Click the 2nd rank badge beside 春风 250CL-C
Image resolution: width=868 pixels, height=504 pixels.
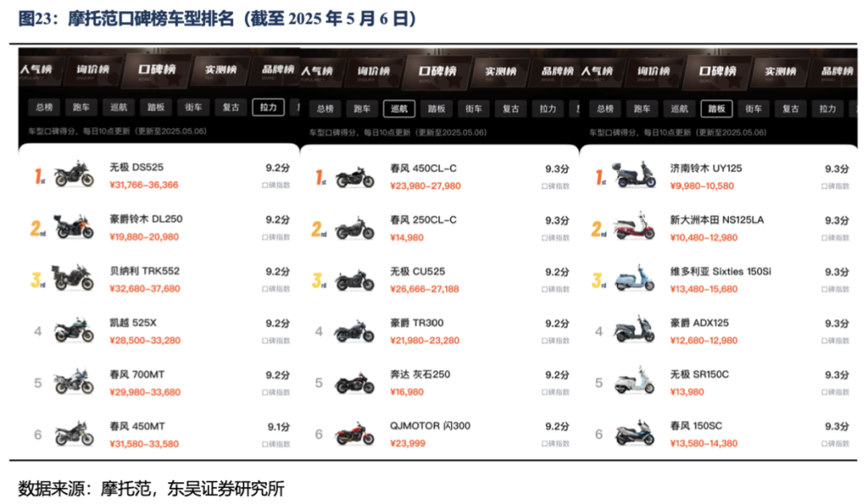[x=318, y=229]
